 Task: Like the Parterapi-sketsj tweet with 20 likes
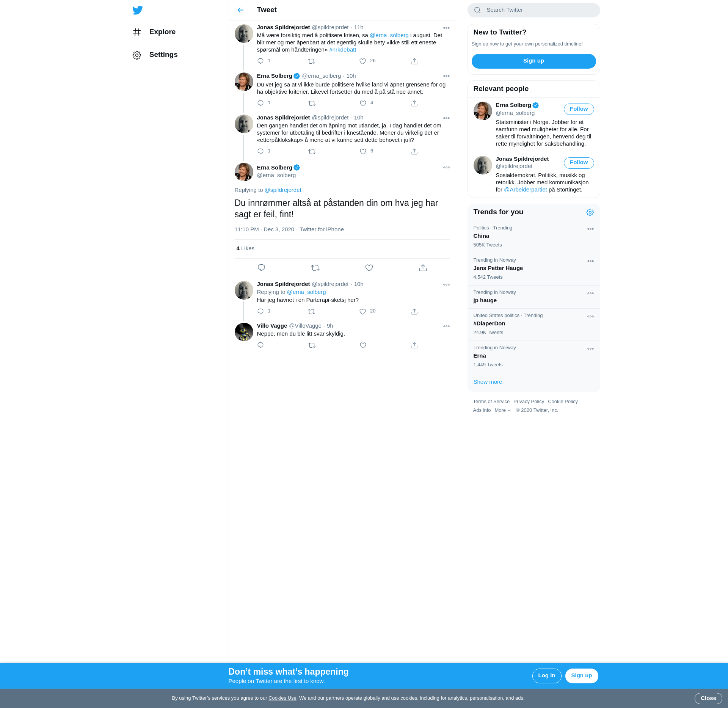pyautogui.click(x=363, y=311)
